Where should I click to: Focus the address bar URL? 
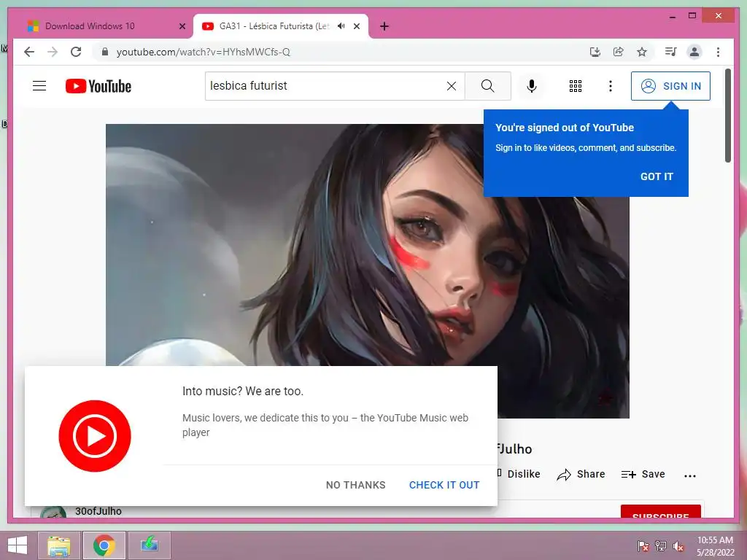(x=204, y=52)
